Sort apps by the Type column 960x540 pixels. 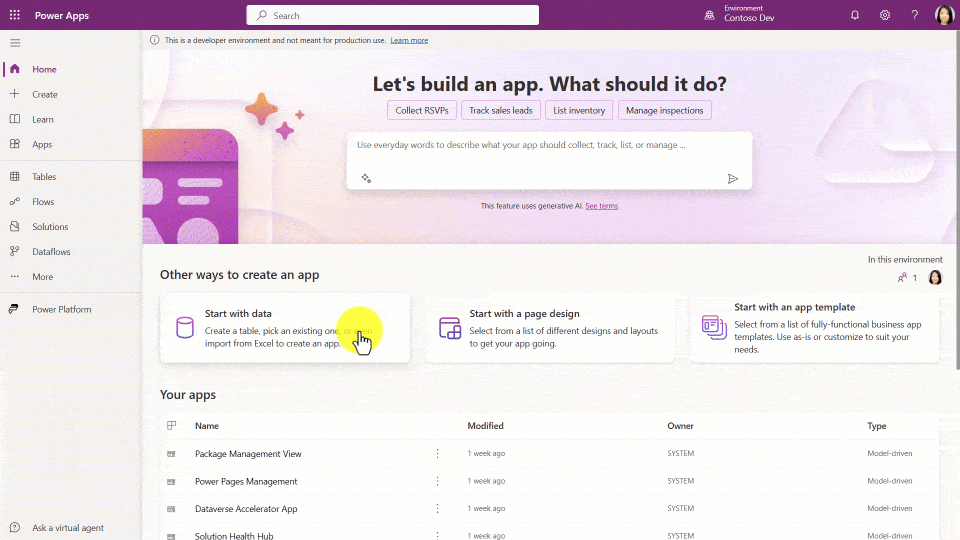tap(877, 426)
